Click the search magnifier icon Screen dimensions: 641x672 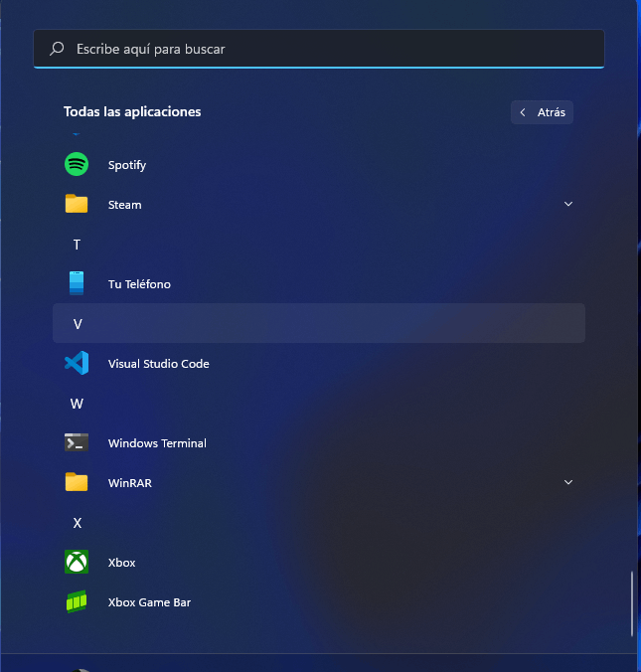(57, 49)
